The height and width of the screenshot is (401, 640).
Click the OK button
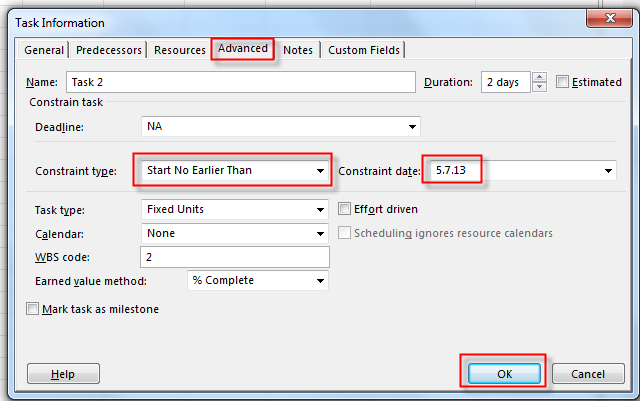point(504,373)
